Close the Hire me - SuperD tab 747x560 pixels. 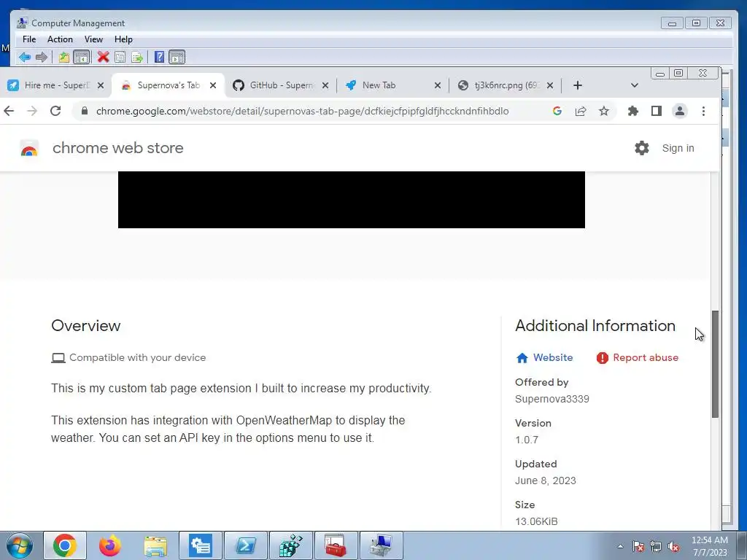[101, 85]
